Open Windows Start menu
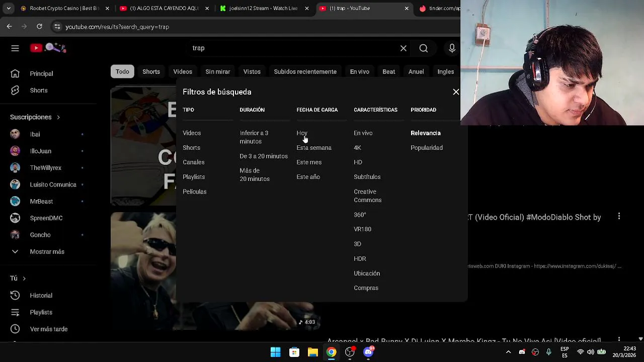The height and width of the screenshot is (362, 644). pos(275,352)
